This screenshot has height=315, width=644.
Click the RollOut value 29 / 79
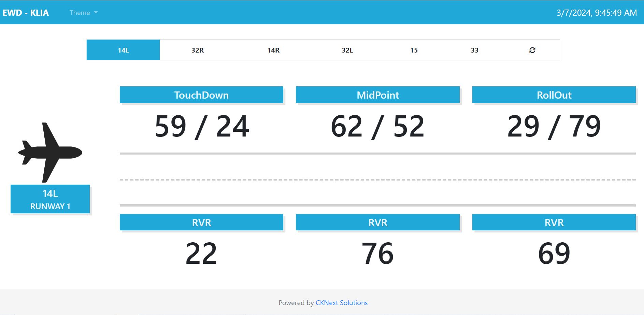[x=554, y=126]
